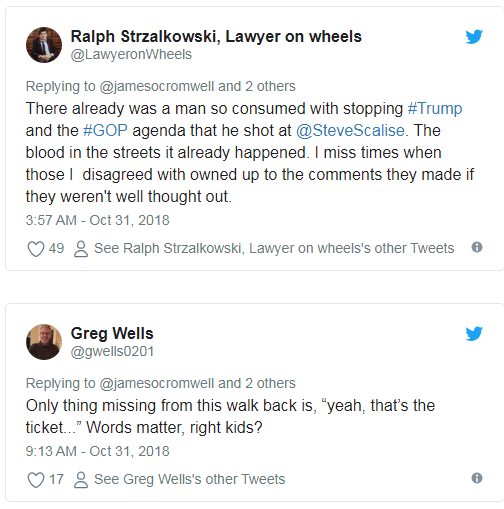Image resolution: width=504 pixels, height=509 pixels.
Task: Open the #GOP hashtag link
Action: 105,130
